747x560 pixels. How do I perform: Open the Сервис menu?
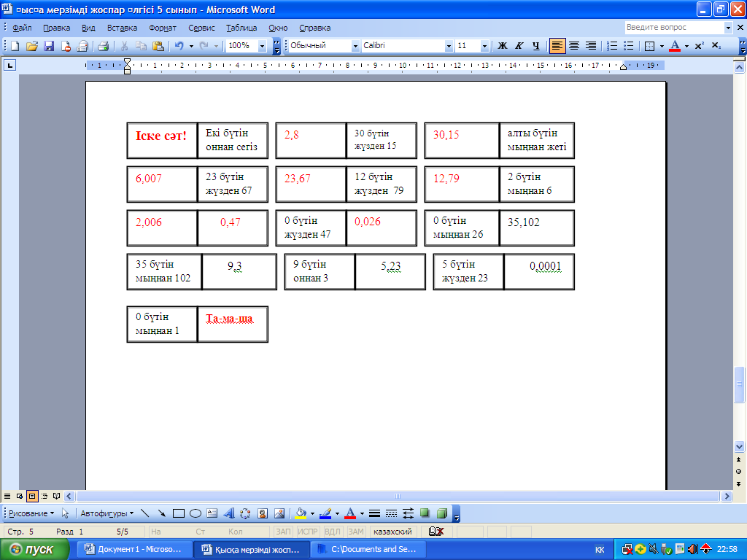click(x=201, y=28)
